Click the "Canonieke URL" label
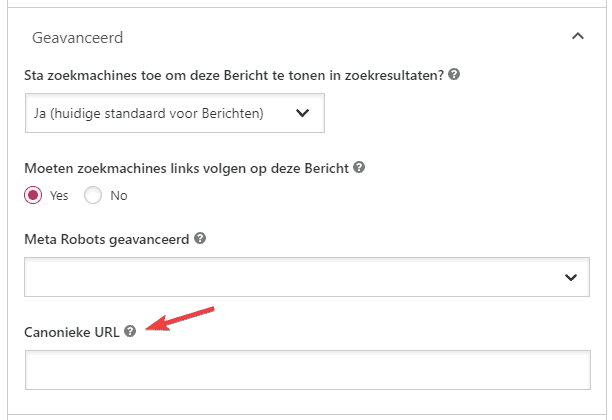The height and width of the screenshot is (420, 612). tap(73, 331)
